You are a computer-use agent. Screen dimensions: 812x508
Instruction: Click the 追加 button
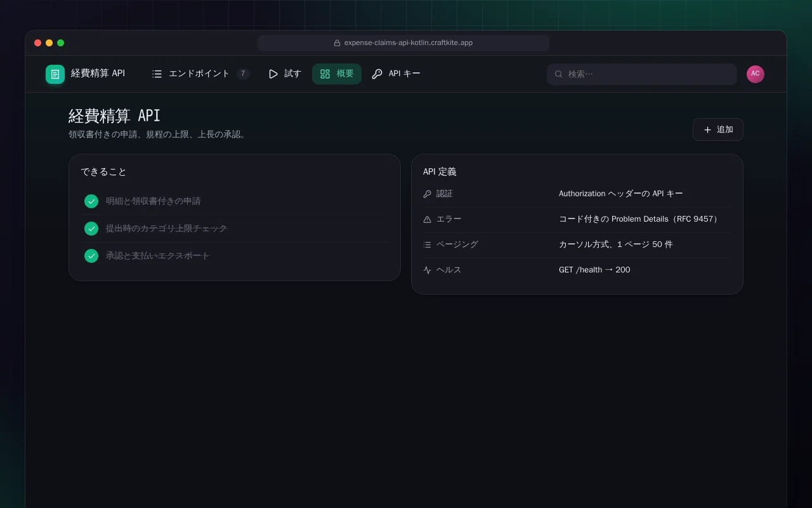[x=718, y=130]
